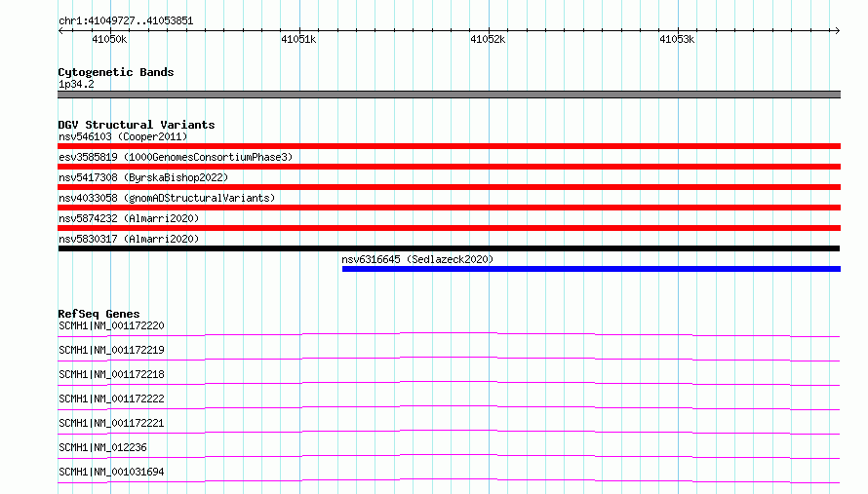Click the magenta line for SCMH1|NM_001172218
This screenshot has height=494, width=868.
click(x=449, y=383)
